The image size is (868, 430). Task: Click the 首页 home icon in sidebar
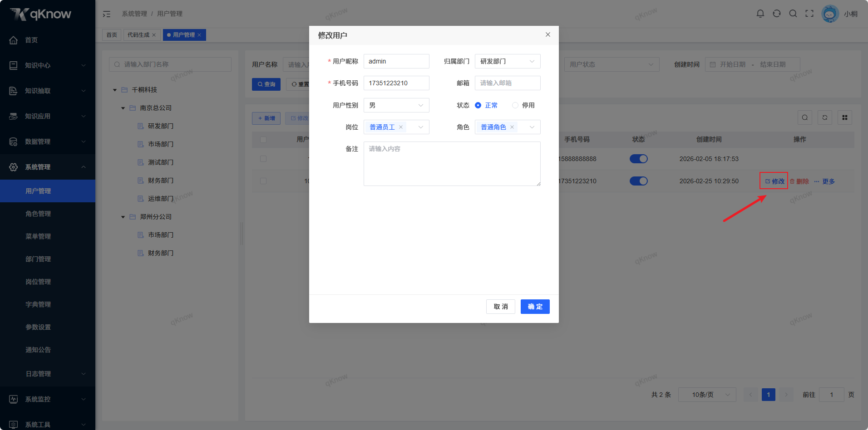coord(14,40)
